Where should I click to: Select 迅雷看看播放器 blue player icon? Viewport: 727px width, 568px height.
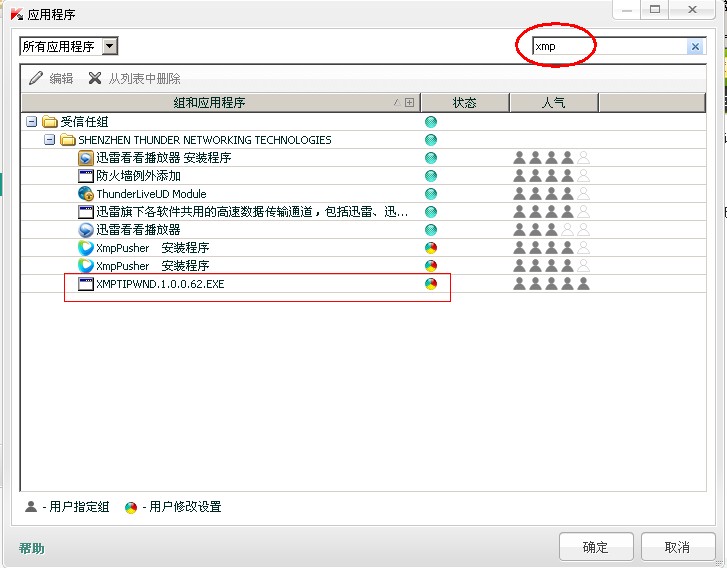(x=86, y=230)
